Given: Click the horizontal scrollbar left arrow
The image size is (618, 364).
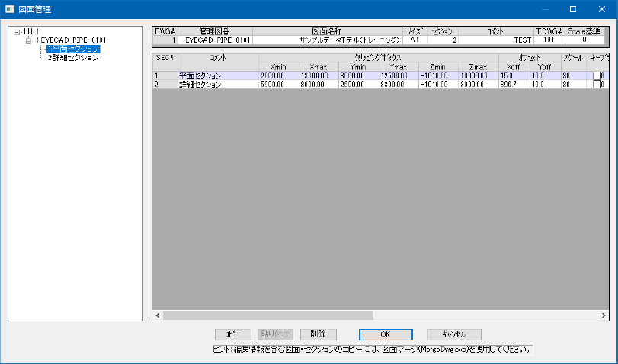Looking at the screenshot, I should point(158,315).
